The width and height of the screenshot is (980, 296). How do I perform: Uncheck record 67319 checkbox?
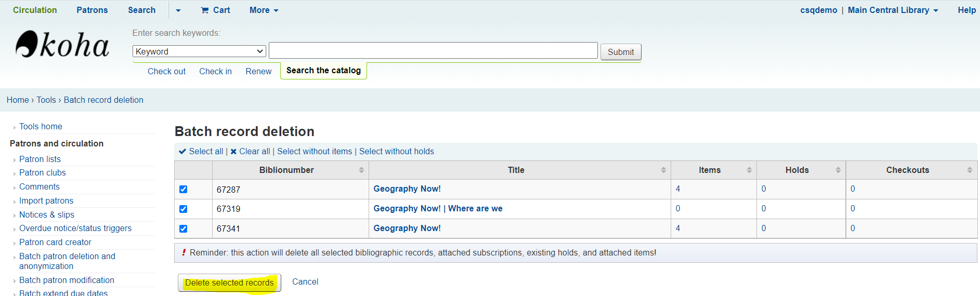click(x=183, y=209)
